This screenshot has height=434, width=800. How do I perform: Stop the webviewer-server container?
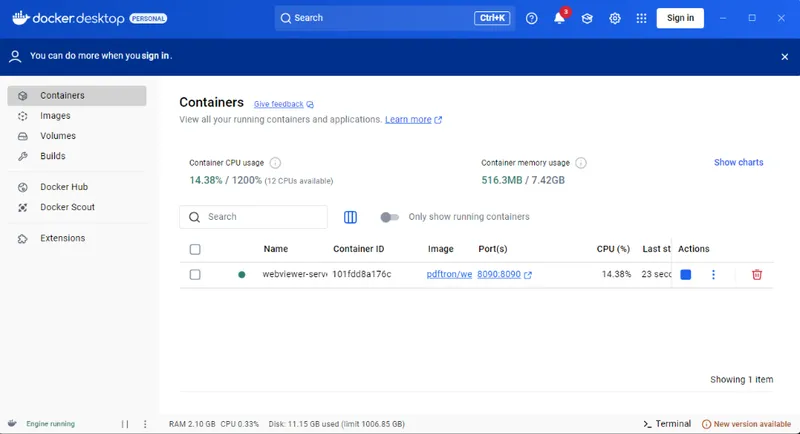pyautogui.click(x=686, y=274)
